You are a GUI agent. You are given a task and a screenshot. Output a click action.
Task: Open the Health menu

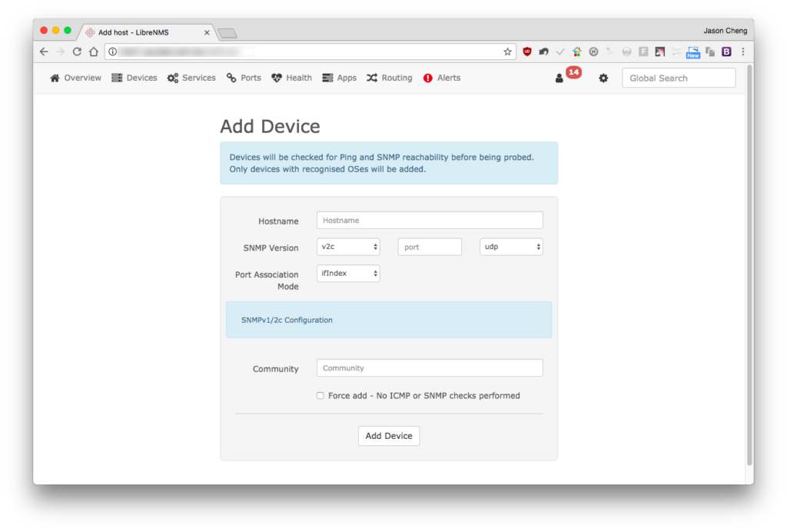(x=291, y=78)
